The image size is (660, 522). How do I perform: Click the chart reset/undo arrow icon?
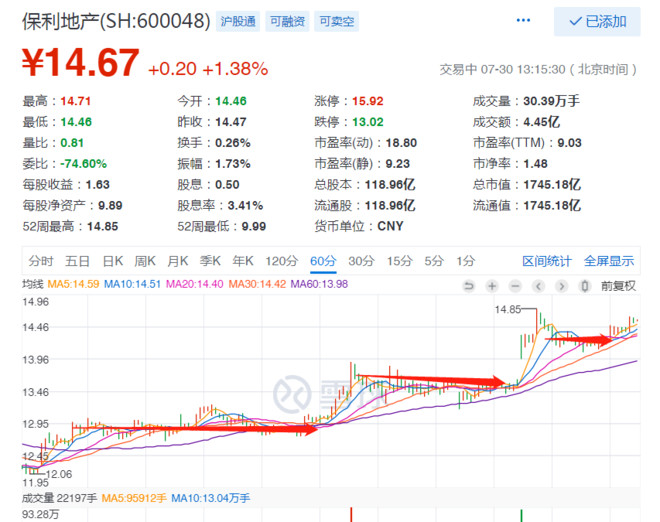pos(468,286)
